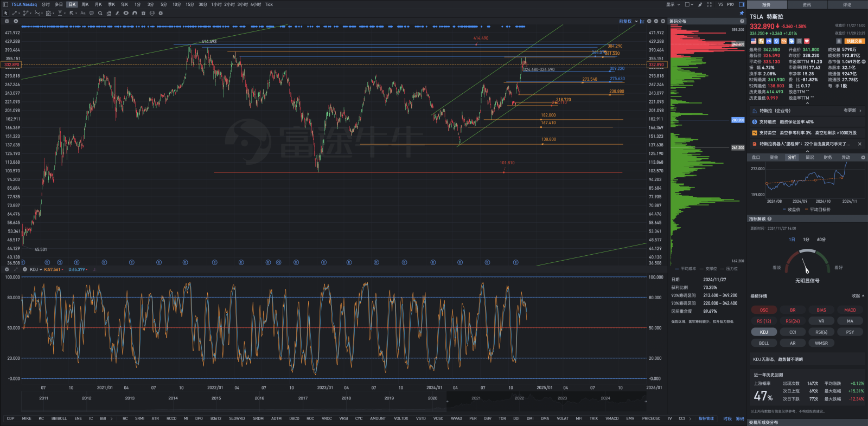Add SLOWKD indicator from bottom bar
The image size is (868, 426).
point(237,418)
